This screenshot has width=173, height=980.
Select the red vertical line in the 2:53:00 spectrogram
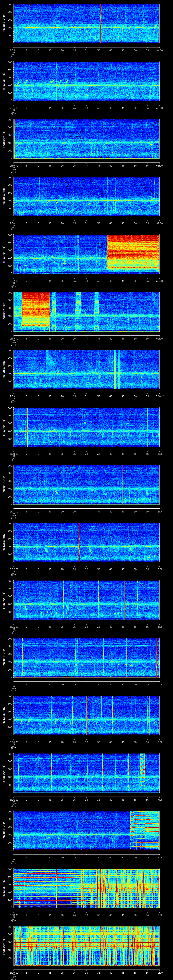pos(101,24)
